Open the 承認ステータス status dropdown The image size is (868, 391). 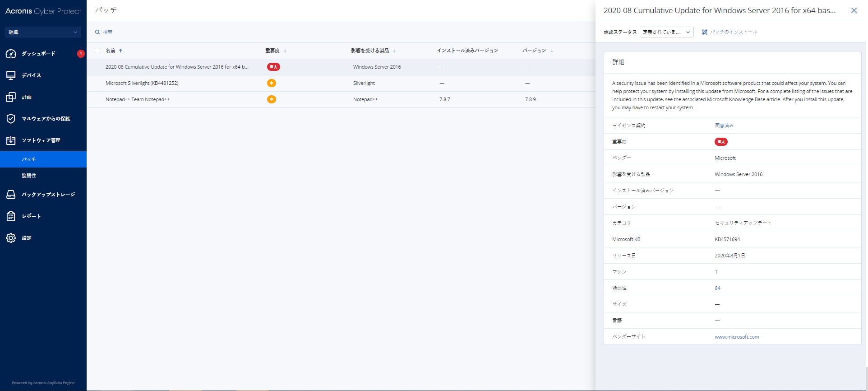[666, 32]
